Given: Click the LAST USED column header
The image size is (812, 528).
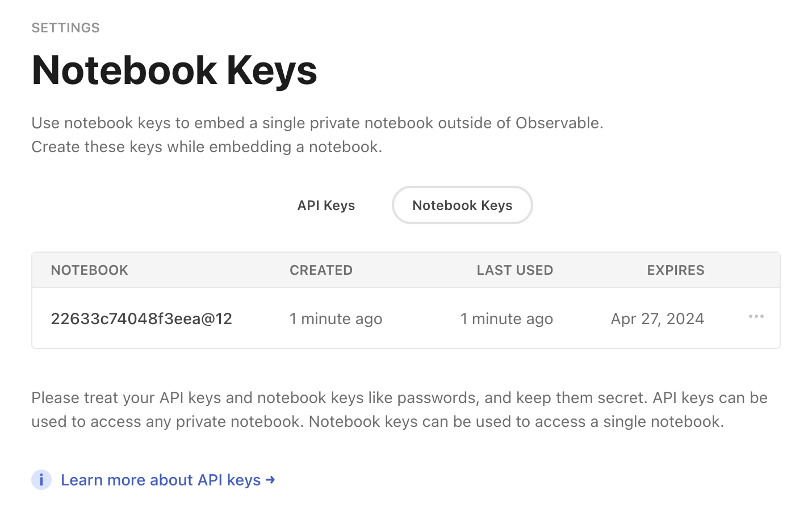Looking at the screenshot, I should (515, 270).
